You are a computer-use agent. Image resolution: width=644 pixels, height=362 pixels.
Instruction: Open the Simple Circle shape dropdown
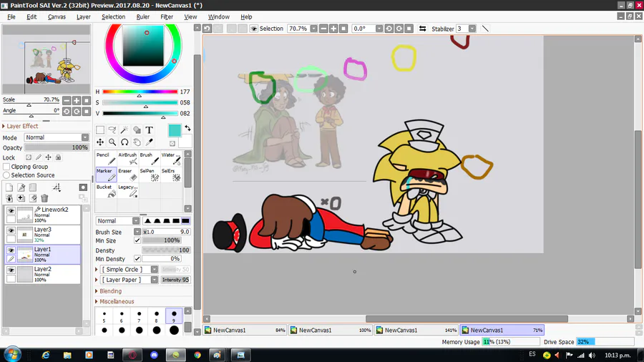coord(130,269)
